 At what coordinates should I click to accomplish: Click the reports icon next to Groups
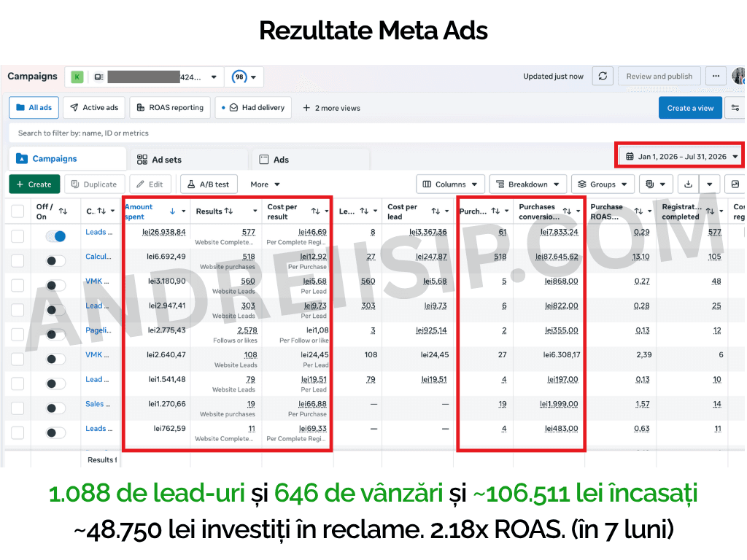[650, 184]
